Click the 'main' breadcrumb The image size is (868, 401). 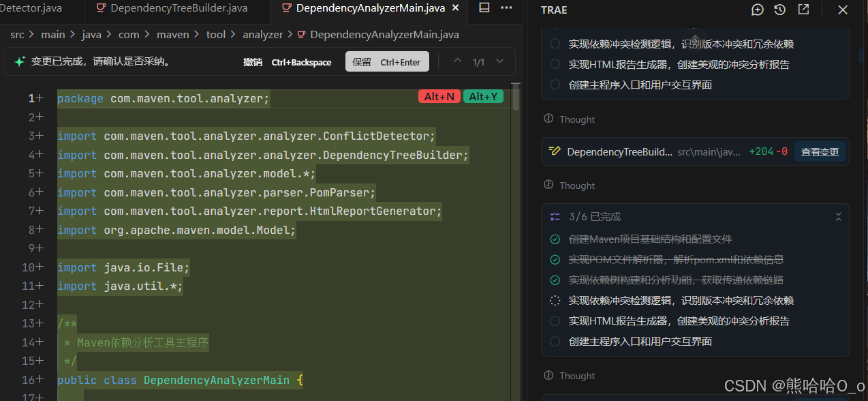pos(53,34)
